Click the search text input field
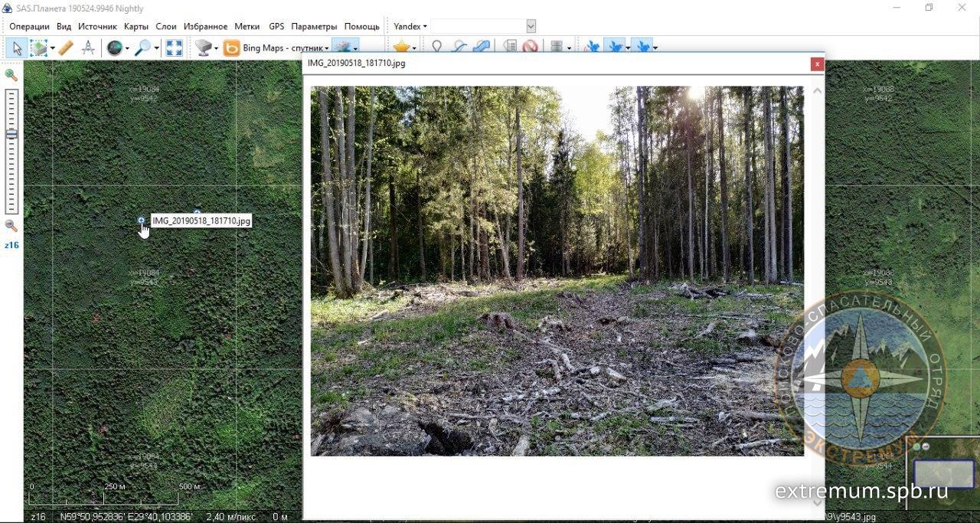Image resolution: width=980 pixels, height=523 pixels. (478, 26)
